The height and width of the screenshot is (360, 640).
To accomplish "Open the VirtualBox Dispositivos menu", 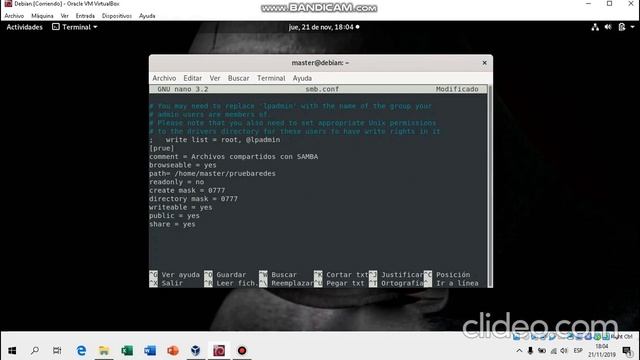I will pyautogui.click(x=117, y=16).
